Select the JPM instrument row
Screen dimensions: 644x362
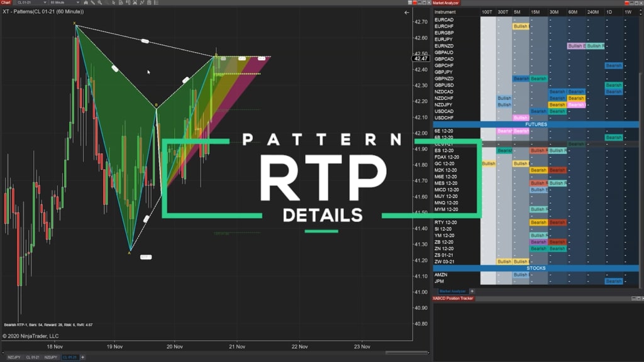coord(536,282)
